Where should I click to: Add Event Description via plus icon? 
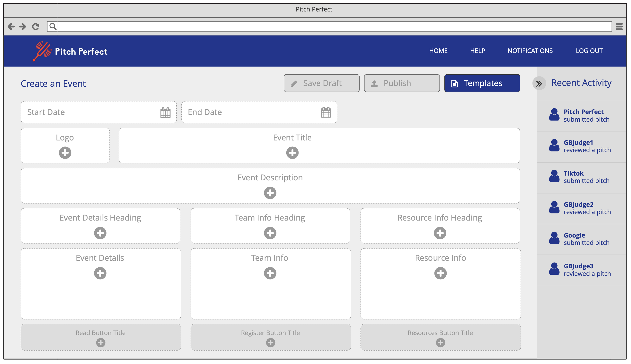tap(270, 193)
